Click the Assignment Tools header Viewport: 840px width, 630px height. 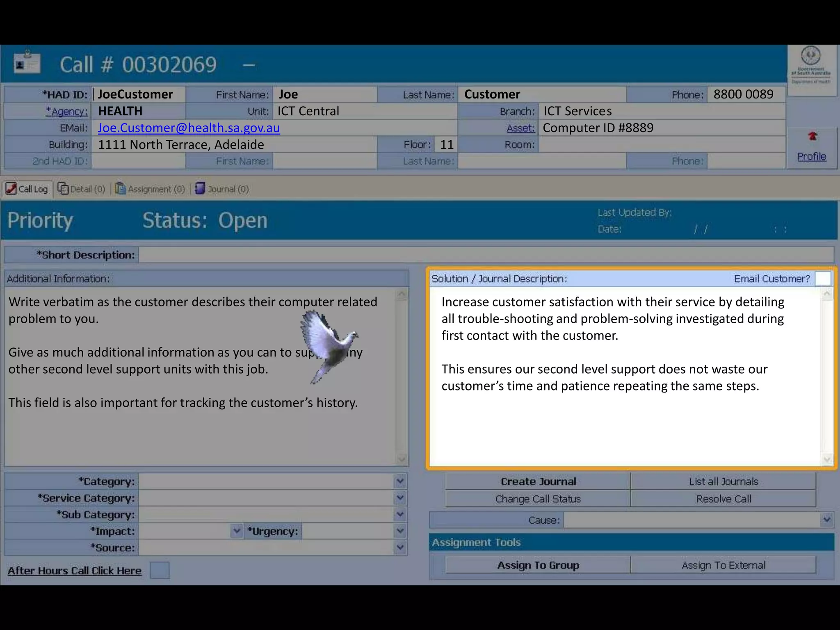click(632, 542)
